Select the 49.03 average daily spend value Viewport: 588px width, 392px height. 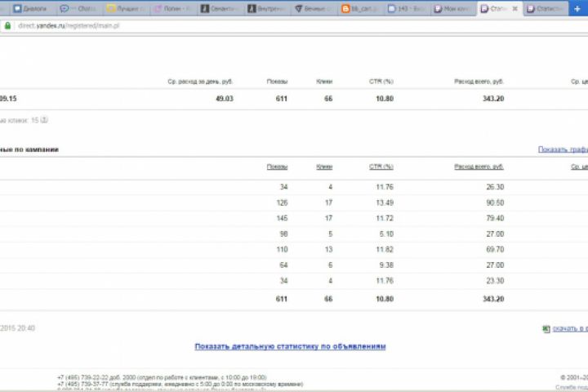point(225,99)
